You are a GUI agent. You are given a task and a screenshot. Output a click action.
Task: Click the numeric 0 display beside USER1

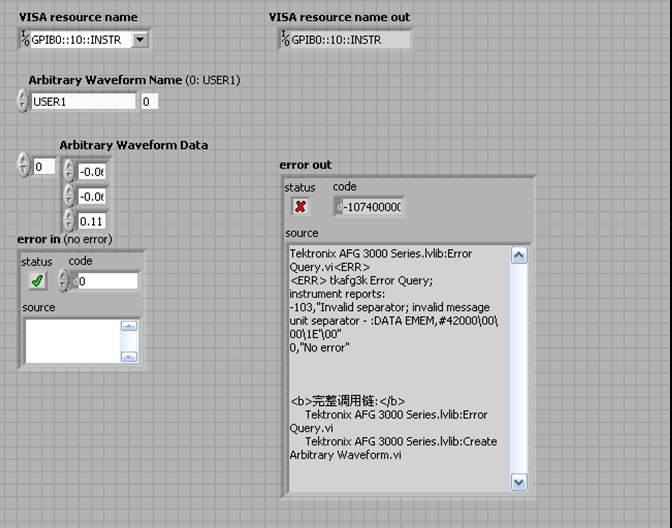(x=150, y=102)
